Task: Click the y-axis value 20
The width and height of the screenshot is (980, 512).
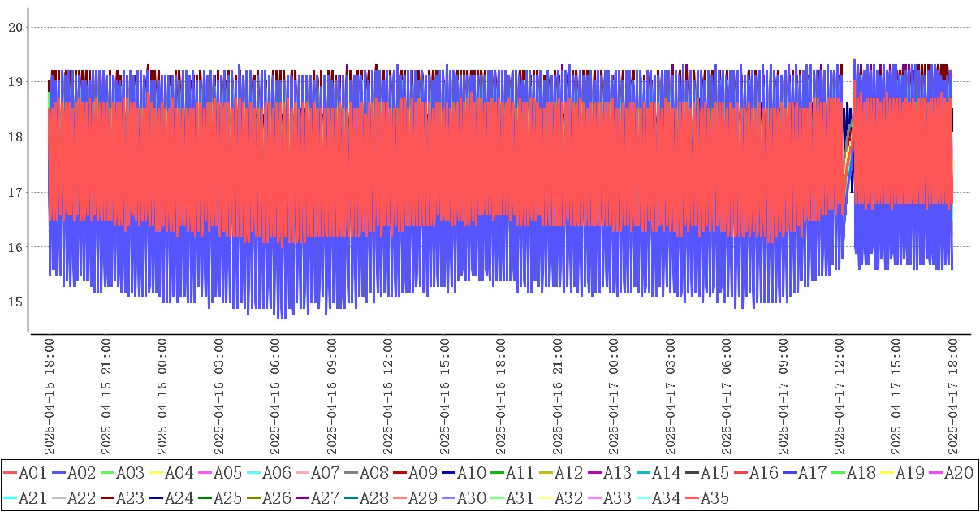Action: 15,28
